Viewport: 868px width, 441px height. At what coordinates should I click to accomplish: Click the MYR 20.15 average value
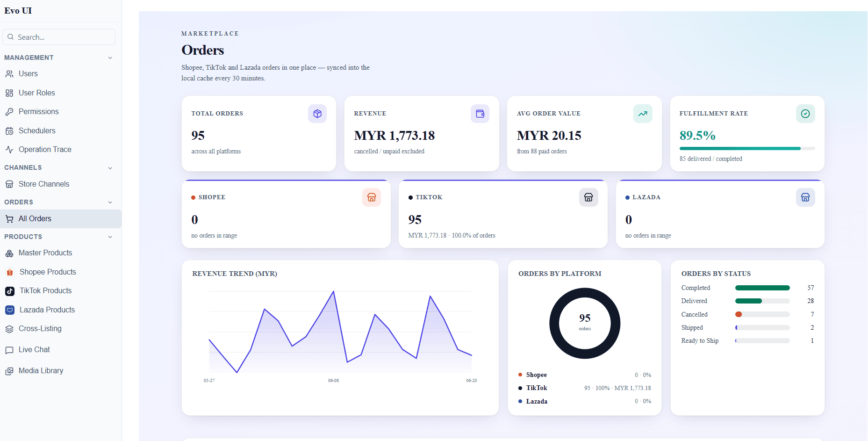(549, 136)
